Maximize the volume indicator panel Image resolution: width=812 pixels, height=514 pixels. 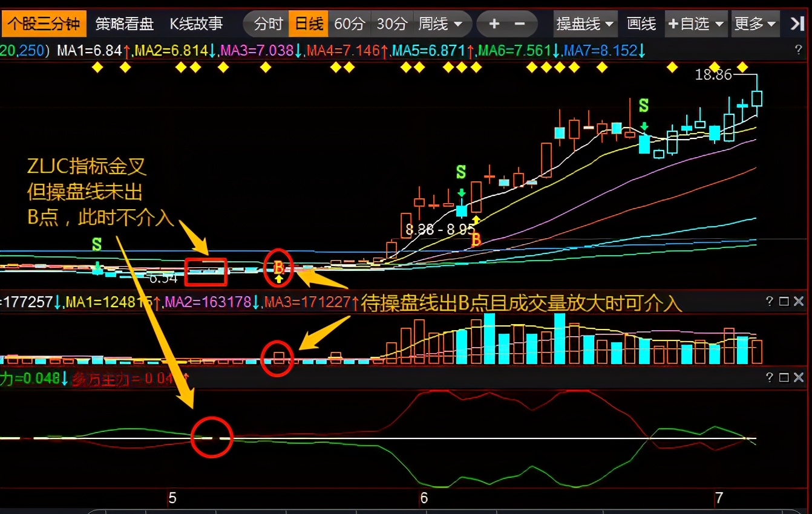click(784, 301)
